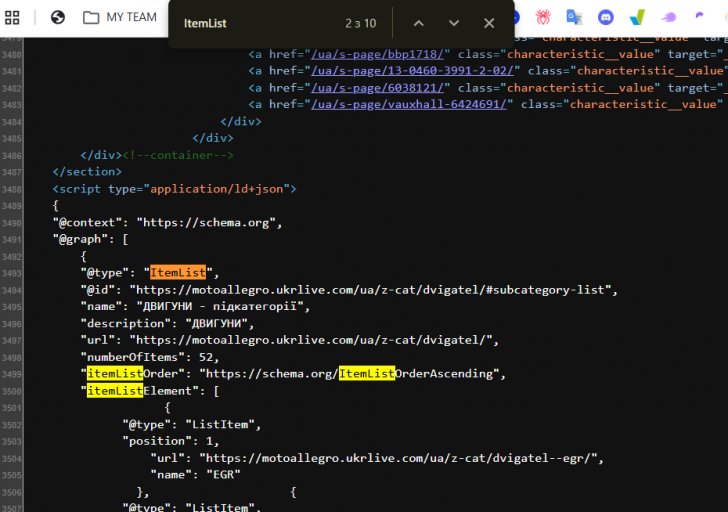Click the itemListOrder key
Viewport: 728px width, 512px height.
pos(132,374)
